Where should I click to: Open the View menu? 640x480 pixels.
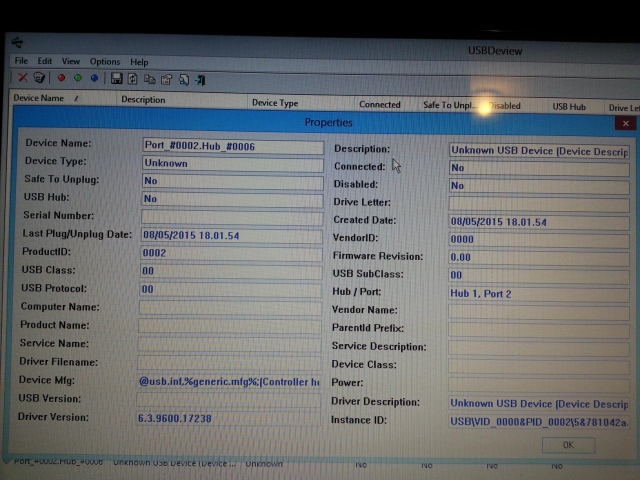pyautogui.click(x=71, y=61)
